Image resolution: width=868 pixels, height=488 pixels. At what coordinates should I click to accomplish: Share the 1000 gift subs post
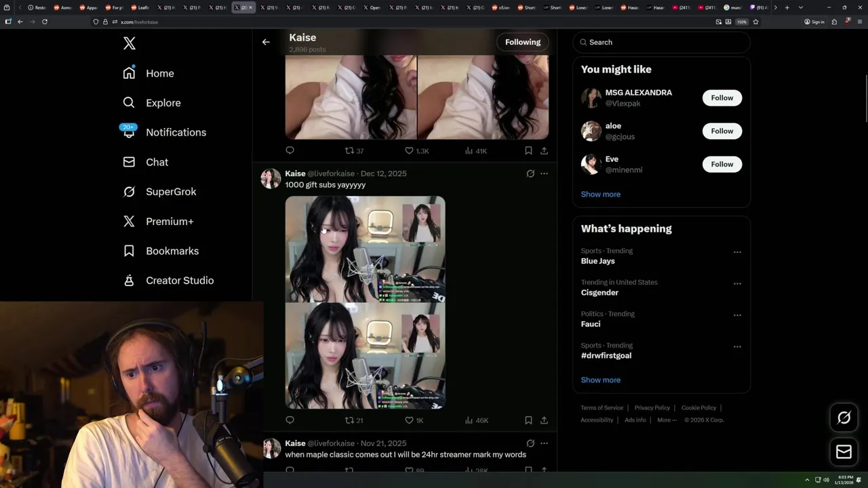544,420
